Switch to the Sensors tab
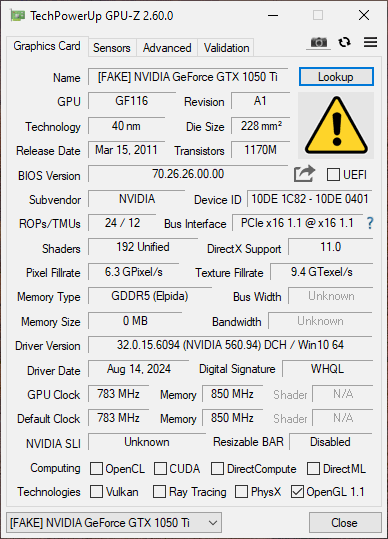The height and width of the screenshot is (539, 388). 112,48
